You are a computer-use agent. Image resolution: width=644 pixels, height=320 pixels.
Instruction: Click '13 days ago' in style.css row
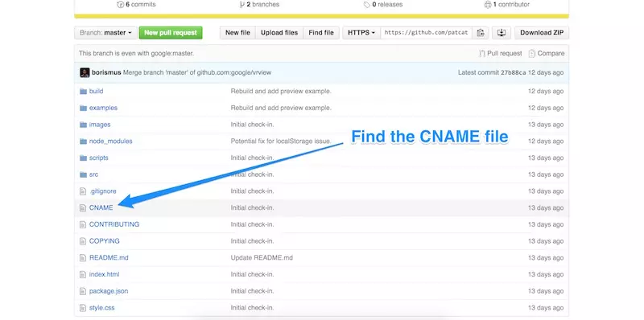point(546,308)
